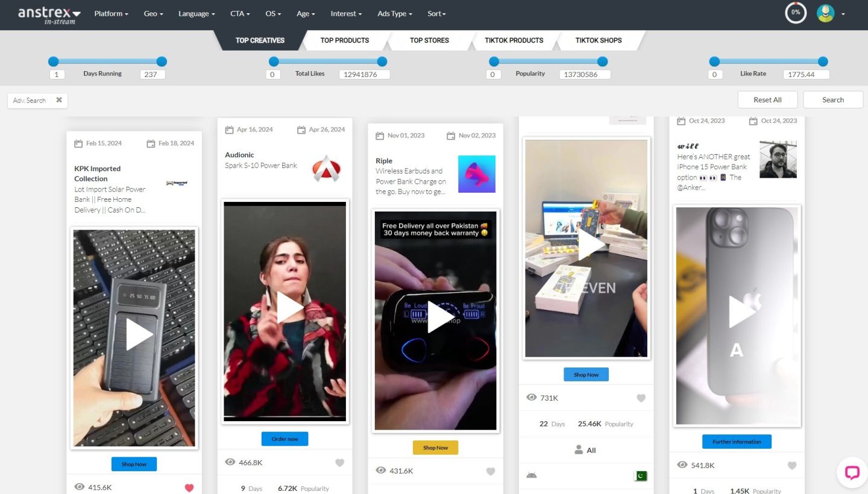Image resolution: width=868 pixels, height=494 pixels.
Task: Open the Ads Type dropdown
Action: 394,14
